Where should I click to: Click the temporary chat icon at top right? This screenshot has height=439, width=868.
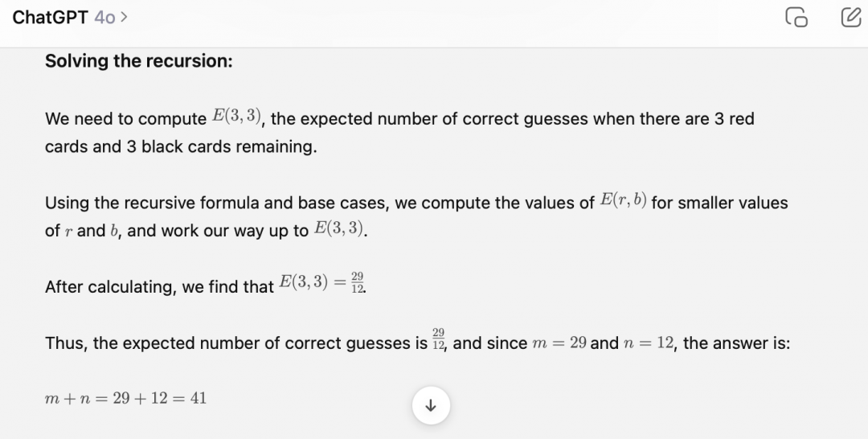795,18
